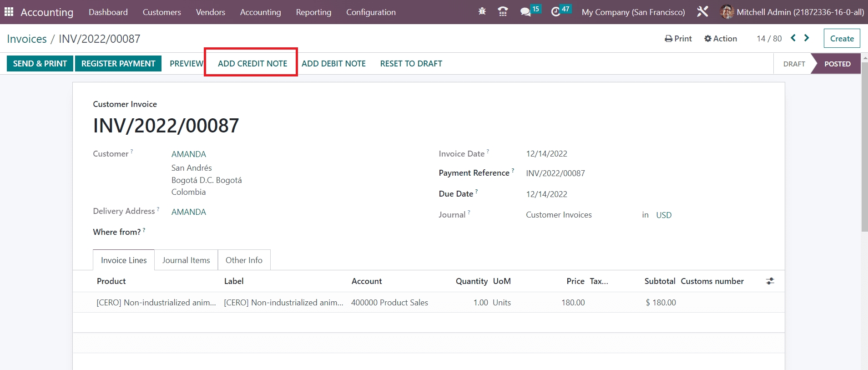
Task: Toggle optional columns settings icon
Action: pos(770,281)
